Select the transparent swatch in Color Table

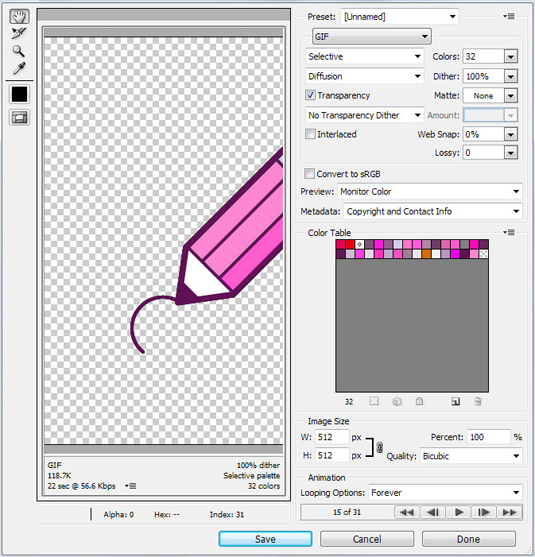point(483,254)
